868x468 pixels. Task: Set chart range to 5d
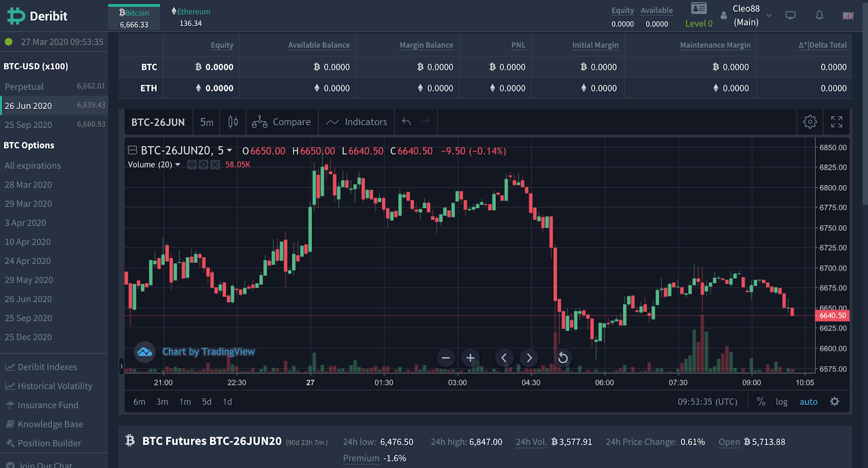tap(207, 402)
